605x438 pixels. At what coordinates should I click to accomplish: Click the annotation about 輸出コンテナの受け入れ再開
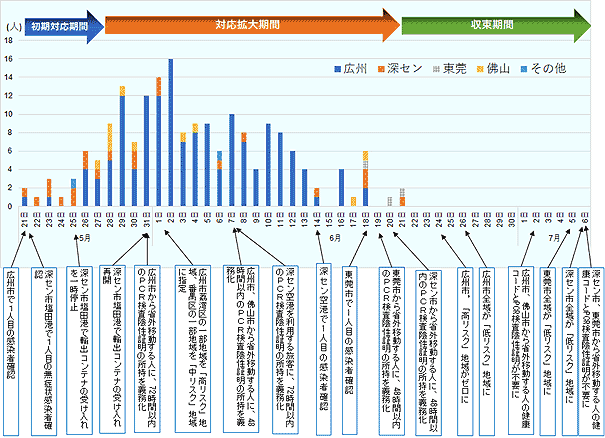click(x=112, y=349)
